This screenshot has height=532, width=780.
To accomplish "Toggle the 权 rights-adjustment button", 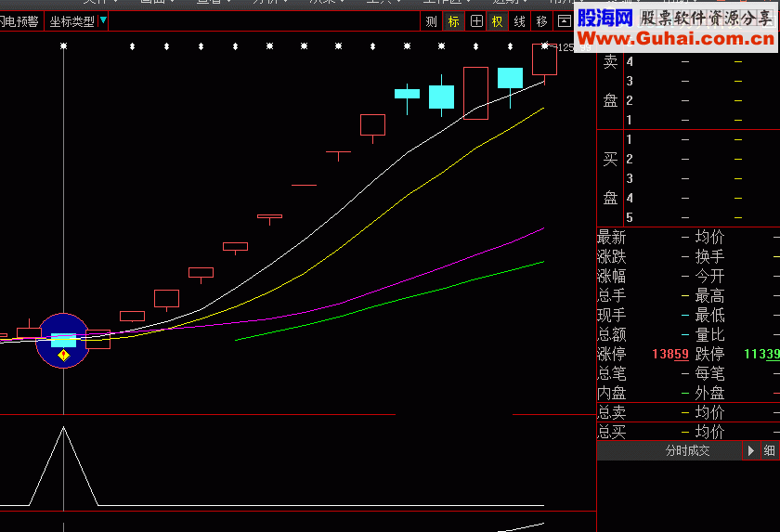I will (497, 21).
